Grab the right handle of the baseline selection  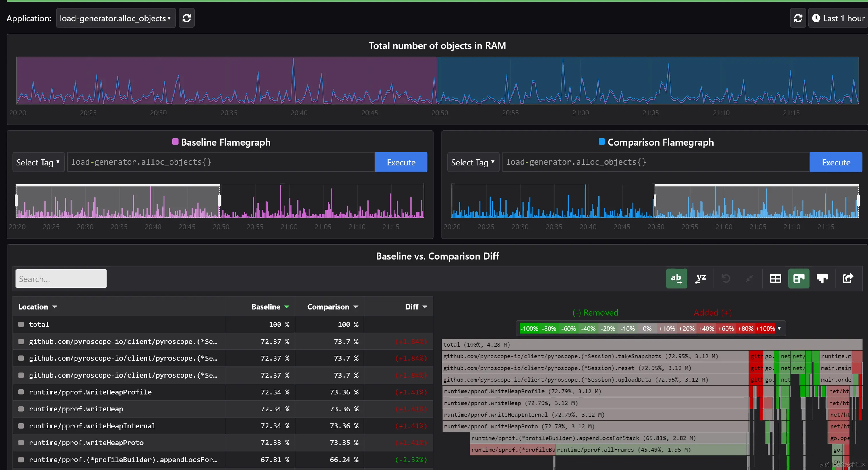pyautogui.click(x=220, y=201)
